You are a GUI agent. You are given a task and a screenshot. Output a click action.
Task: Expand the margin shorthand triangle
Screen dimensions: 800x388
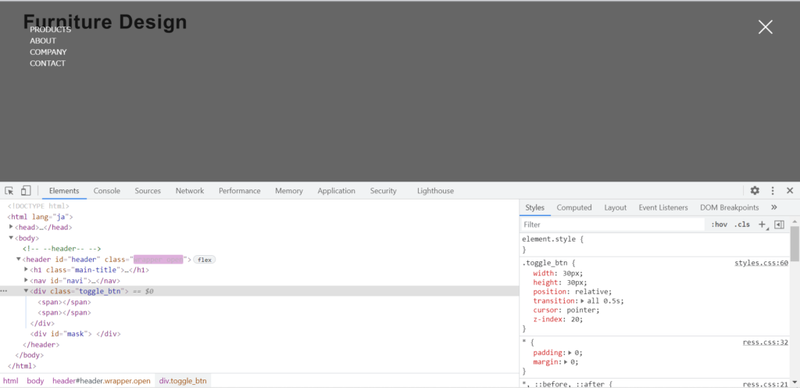pos(566,362)
